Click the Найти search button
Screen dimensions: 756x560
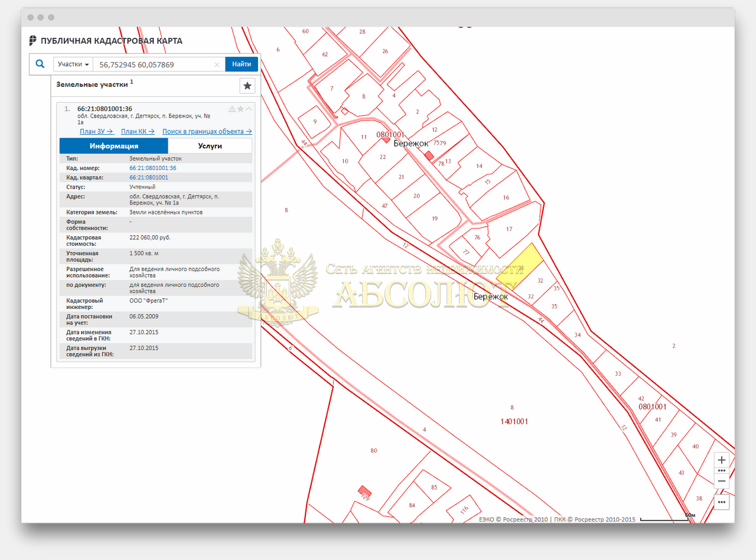(242, 64)
